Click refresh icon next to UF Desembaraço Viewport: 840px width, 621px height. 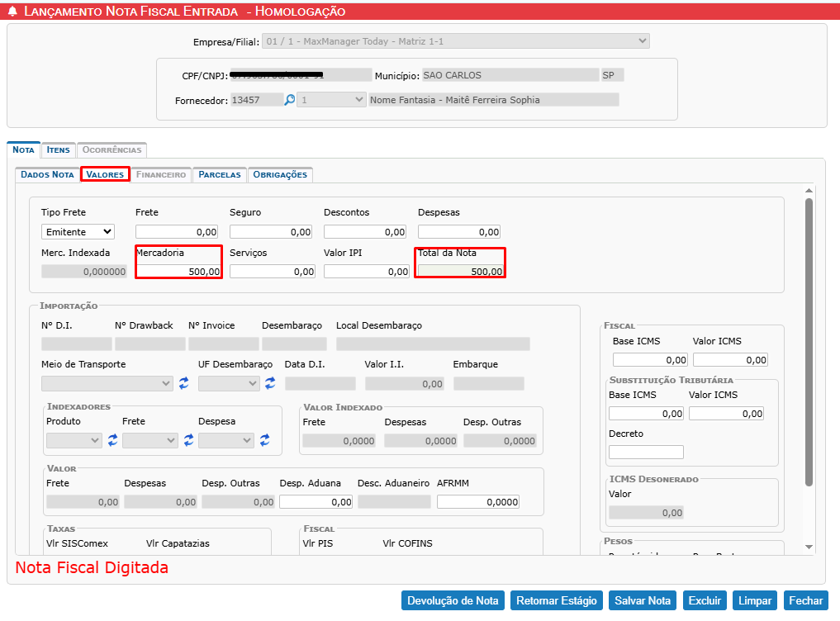tap(270, 383)
